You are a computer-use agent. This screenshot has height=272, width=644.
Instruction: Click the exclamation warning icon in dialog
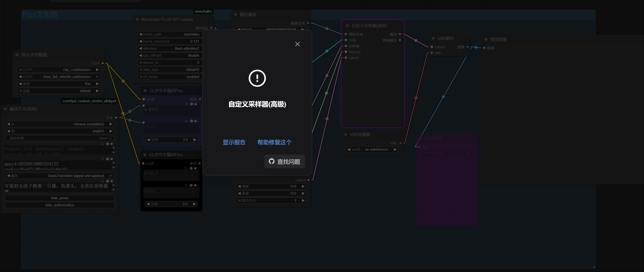(x=257, y=78)
